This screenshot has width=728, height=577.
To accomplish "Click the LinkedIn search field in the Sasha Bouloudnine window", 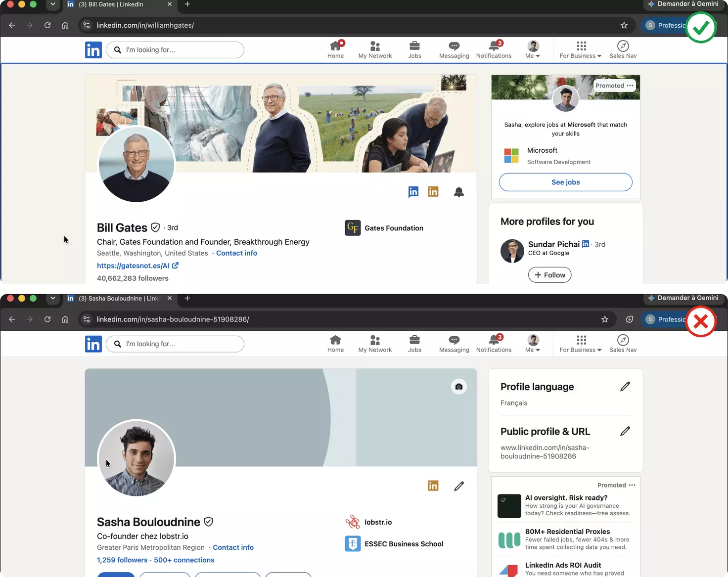I will point(175,344).
